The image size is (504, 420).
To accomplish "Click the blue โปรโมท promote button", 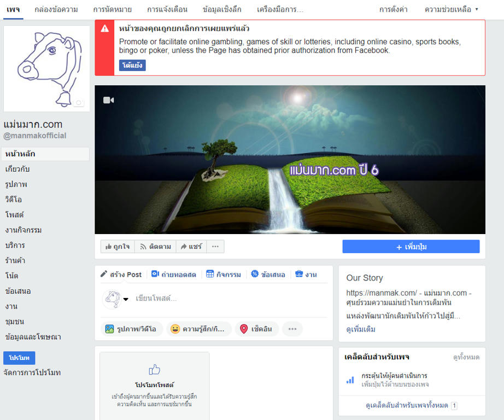I will pos(19,358).
